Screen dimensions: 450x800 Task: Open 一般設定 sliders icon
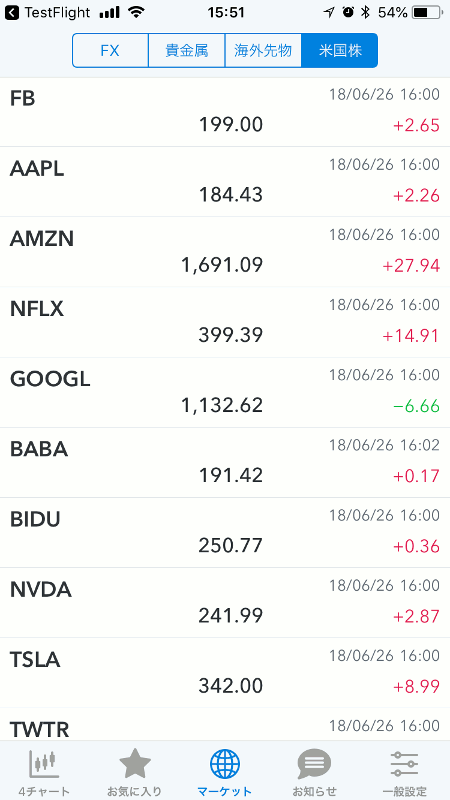pyautogui.click(x=405, y=764)
